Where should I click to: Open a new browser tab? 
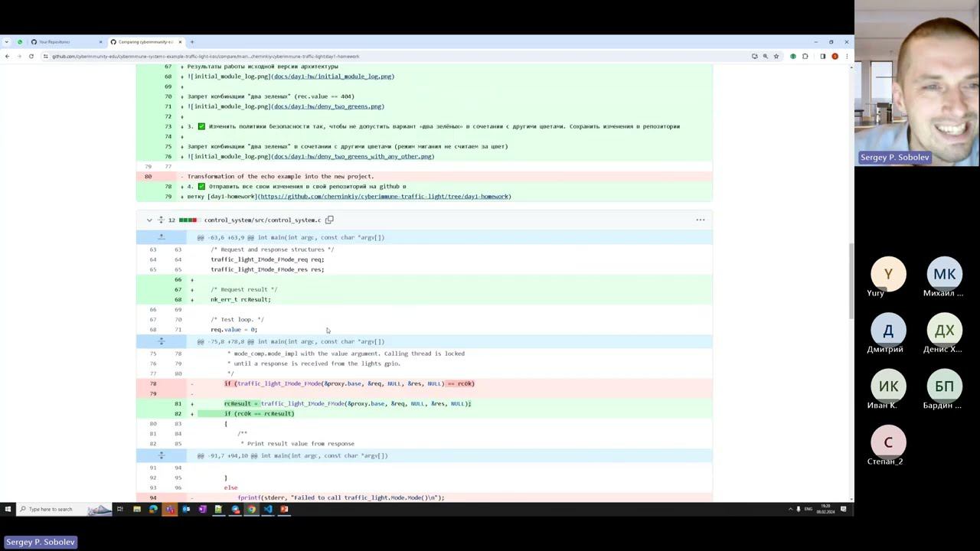(x=192, y=42)
